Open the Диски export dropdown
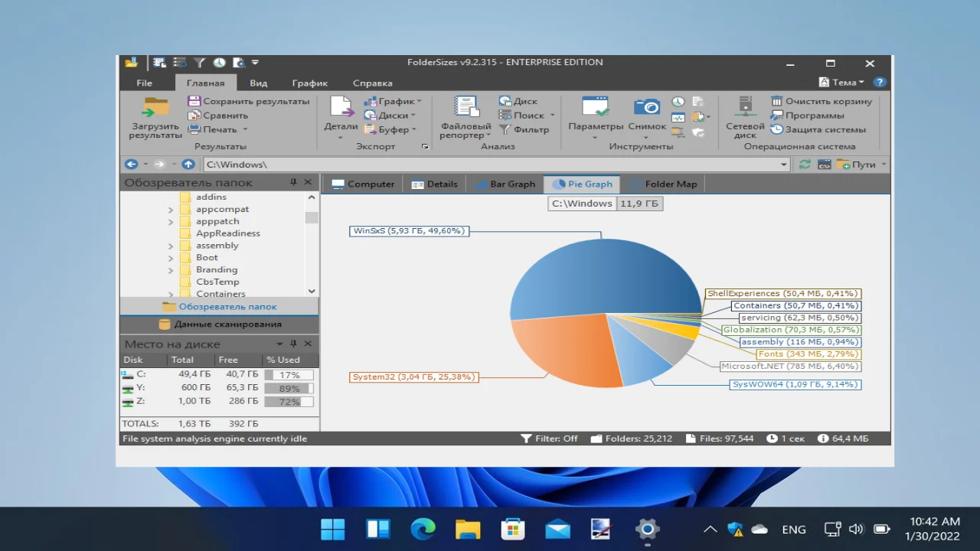The width and height of the screenshot is (980, 551). click(390, 116)
